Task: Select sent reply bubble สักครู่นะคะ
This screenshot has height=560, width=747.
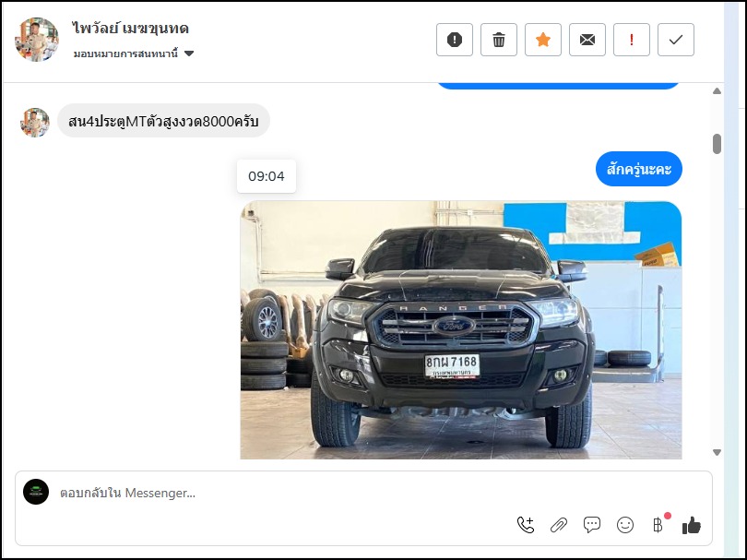Action: [x=639, y=169]
